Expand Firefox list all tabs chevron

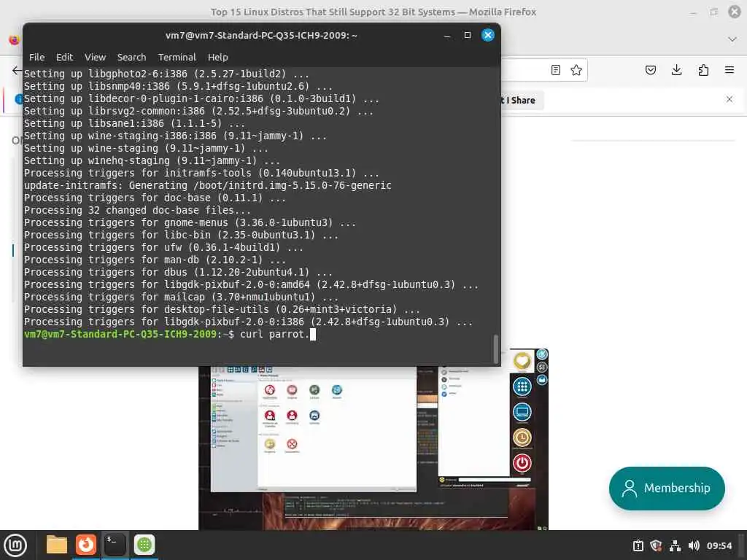pyautogui.click(x=732, y=39)
